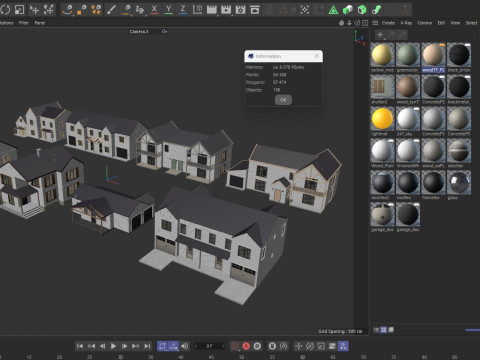The height and width of the screenshot is (360, 480).
Task: Open the Create menu in material manager
Action: (x=388, y=23)
